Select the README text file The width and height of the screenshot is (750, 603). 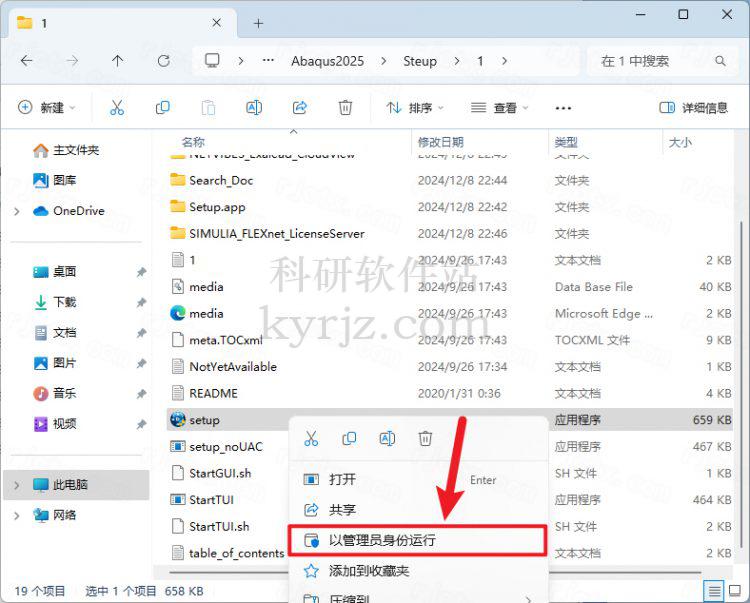[x=450, y=394]
